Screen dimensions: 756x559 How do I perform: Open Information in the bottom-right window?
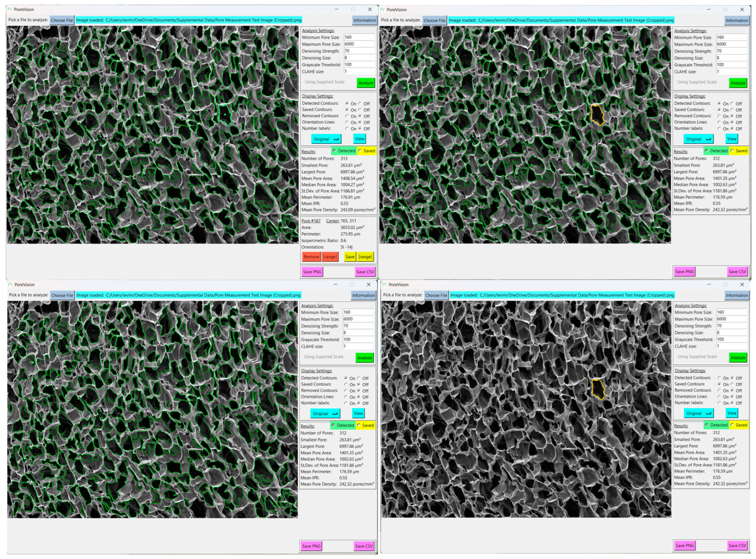[736, 295]
